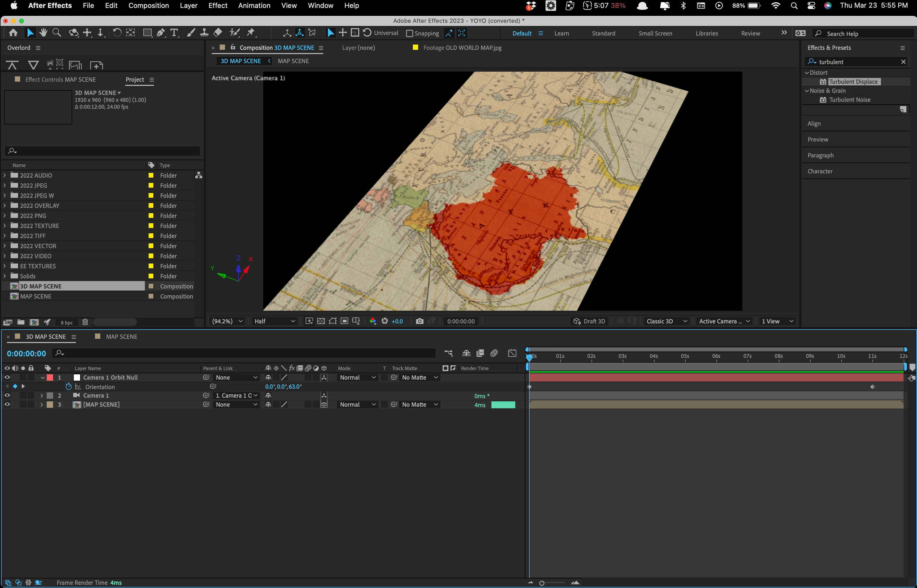The image size is (917, 588).
Task: Select the Puppet Pin tool
Action: coord(251,33)
